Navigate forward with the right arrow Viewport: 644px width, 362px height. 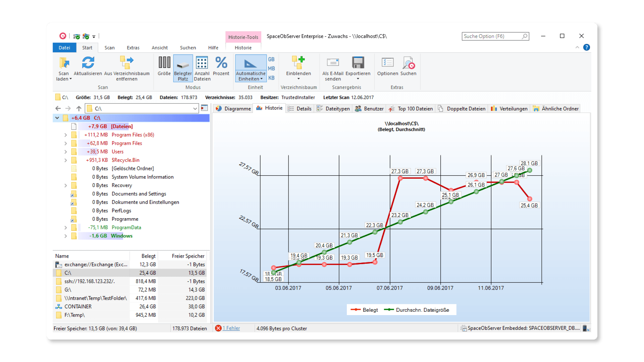click(68, 109)
